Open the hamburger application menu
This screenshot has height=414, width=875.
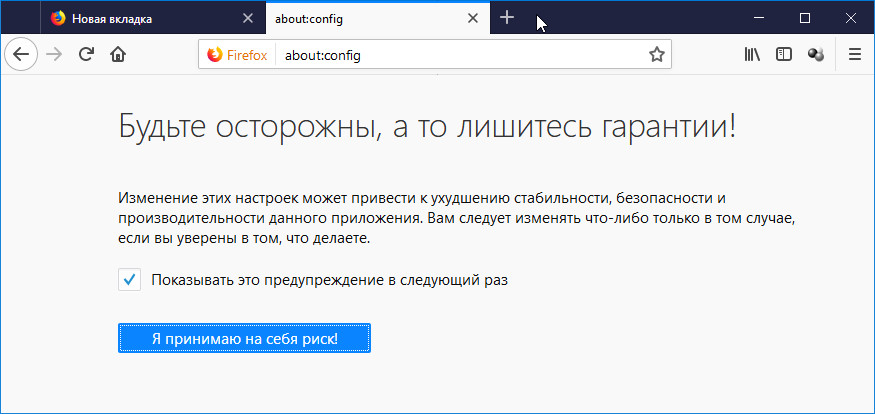pos(855,54)
